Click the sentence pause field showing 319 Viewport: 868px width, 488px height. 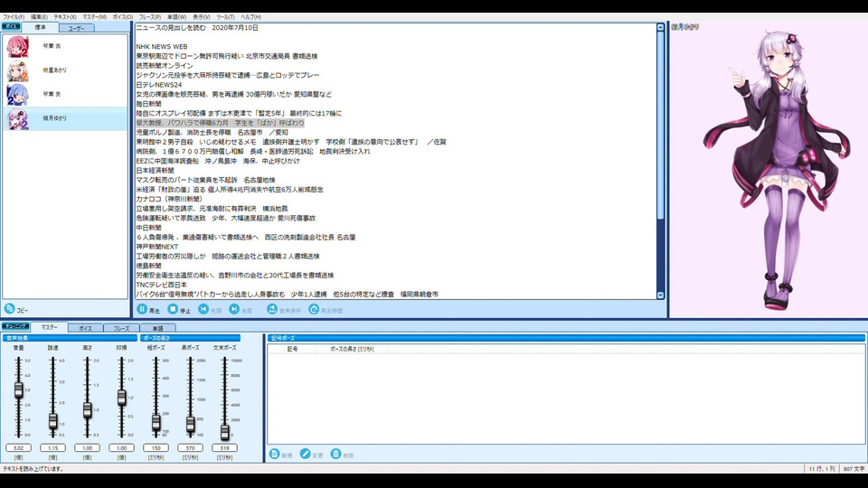click(224, 447)
